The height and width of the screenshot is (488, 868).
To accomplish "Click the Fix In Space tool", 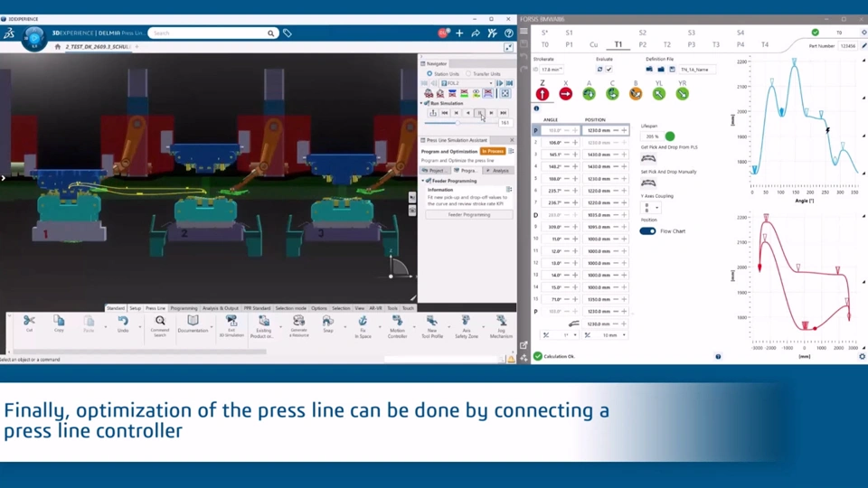I will 363,326.
